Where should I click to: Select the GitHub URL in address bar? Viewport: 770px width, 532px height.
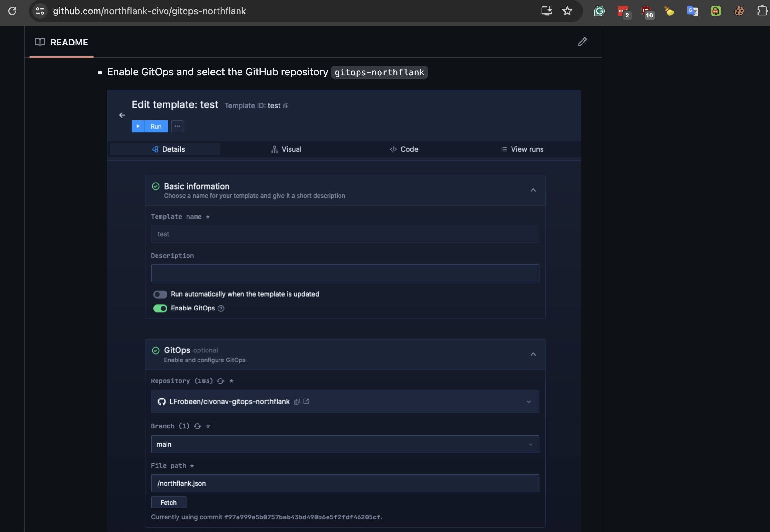pos(149,11)
